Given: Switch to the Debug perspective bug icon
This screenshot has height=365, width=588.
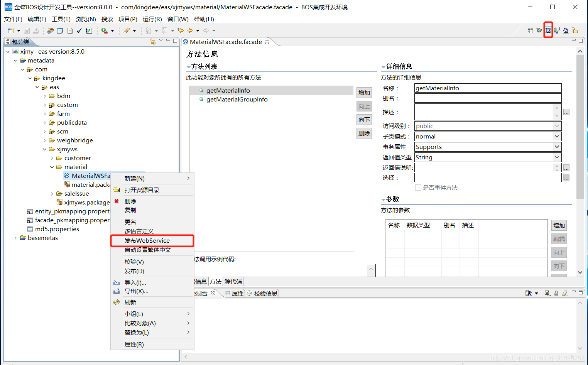Looking at the screenshot, I should 539,30.
